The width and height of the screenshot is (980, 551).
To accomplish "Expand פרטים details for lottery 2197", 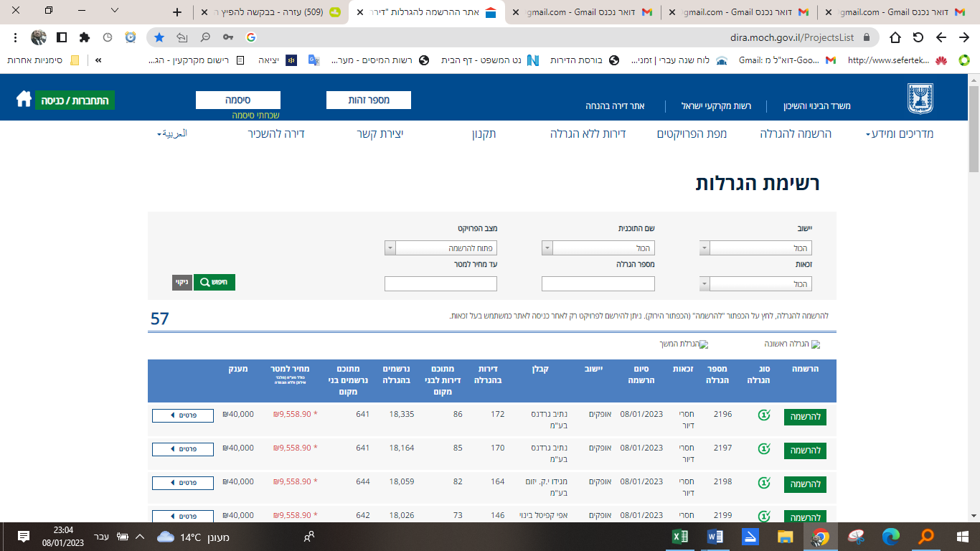I will coord(183,449).
